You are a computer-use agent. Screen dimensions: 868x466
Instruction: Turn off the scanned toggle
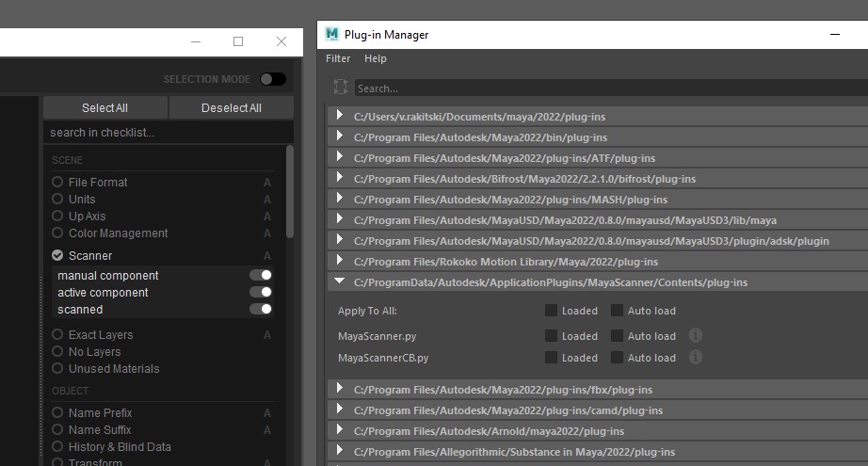pyautogui.click(x=261, y=309)
